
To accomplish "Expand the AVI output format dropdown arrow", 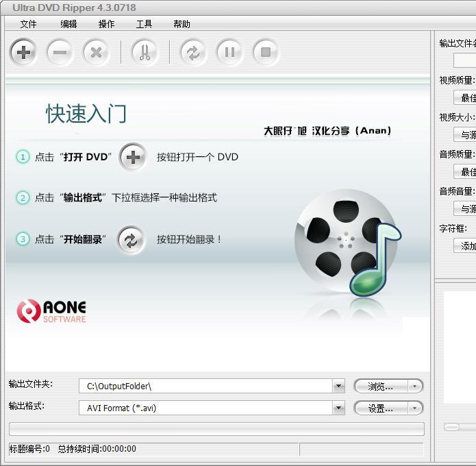I will tap(338, 408).
